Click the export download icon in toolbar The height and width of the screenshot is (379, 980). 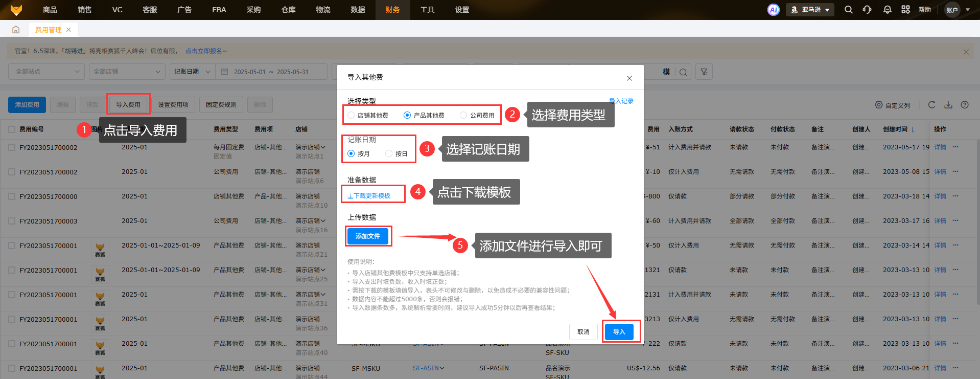[948, 105]
